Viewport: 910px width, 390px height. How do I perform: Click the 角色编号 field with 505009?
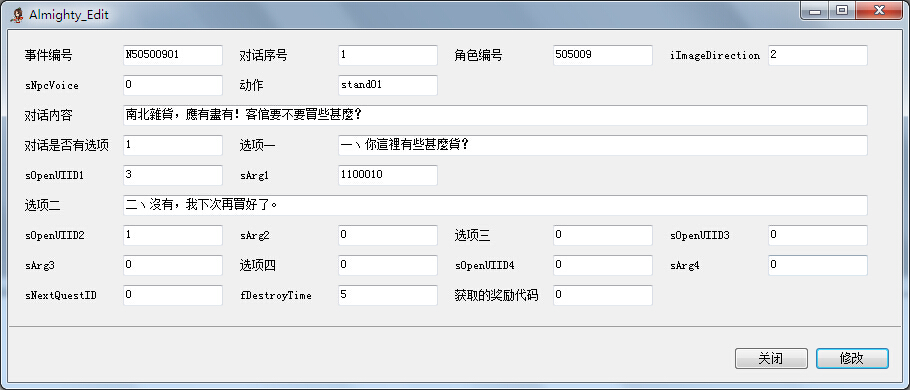coord(603,55)
